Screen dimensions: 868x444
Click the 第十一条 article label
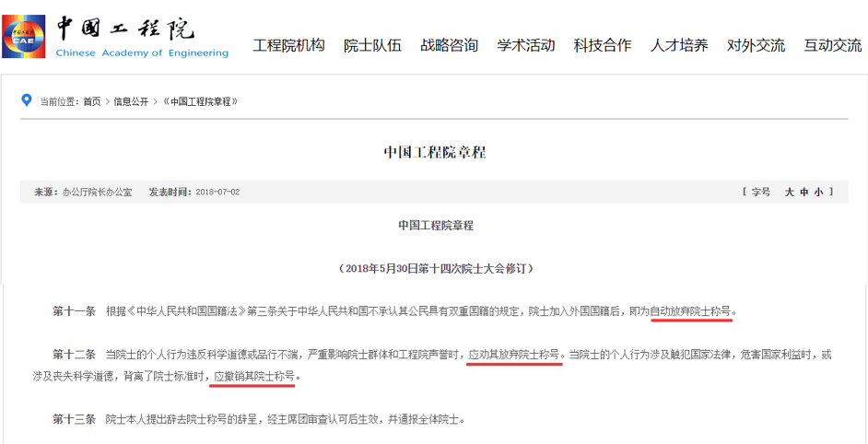pyautogui.click(x=75, y=311)
